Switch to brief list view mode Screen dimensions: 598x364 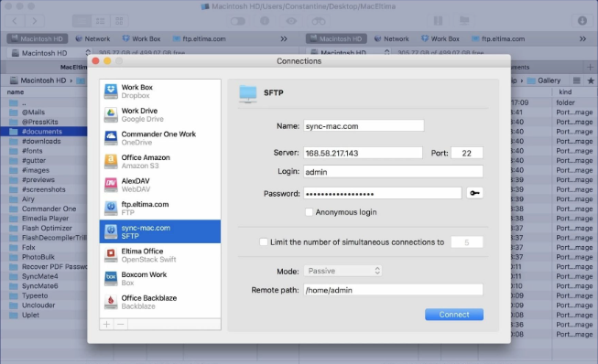pos(101,21)
